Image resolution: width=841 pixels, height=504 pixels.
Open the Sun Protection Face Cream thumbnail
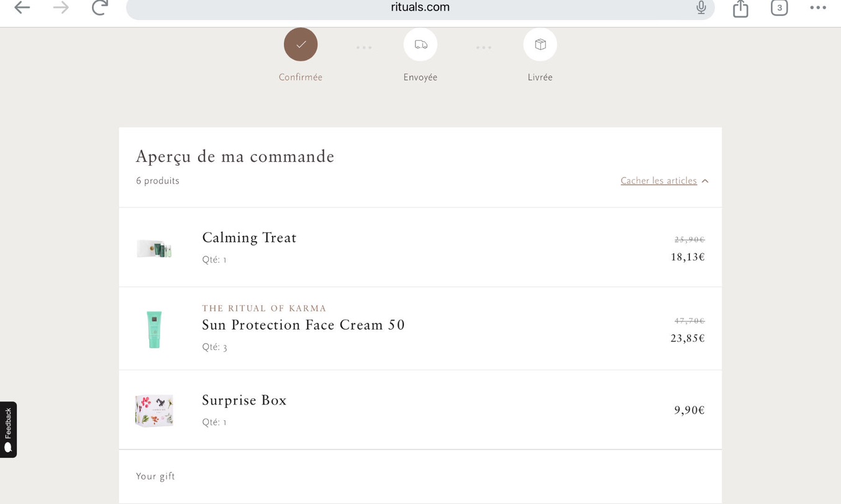[154, 330]
